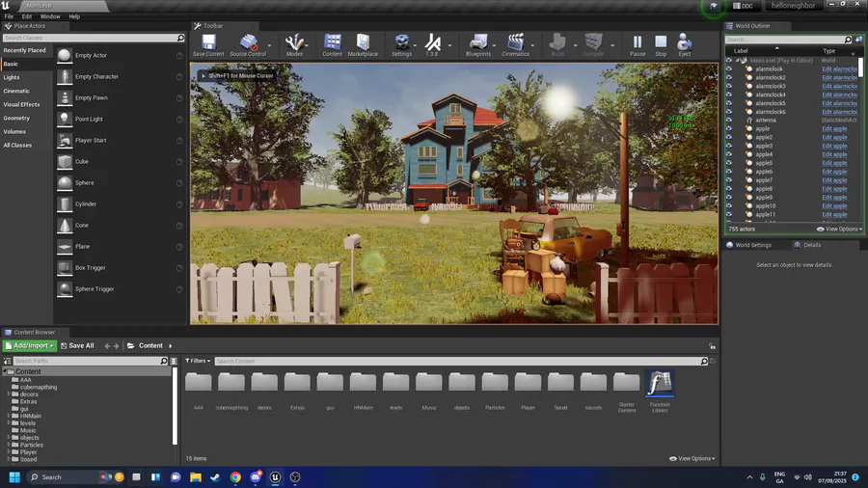Viewport: 868px width, 488px height.
Task: Open Content browser from toolbar
Action: 332,44
